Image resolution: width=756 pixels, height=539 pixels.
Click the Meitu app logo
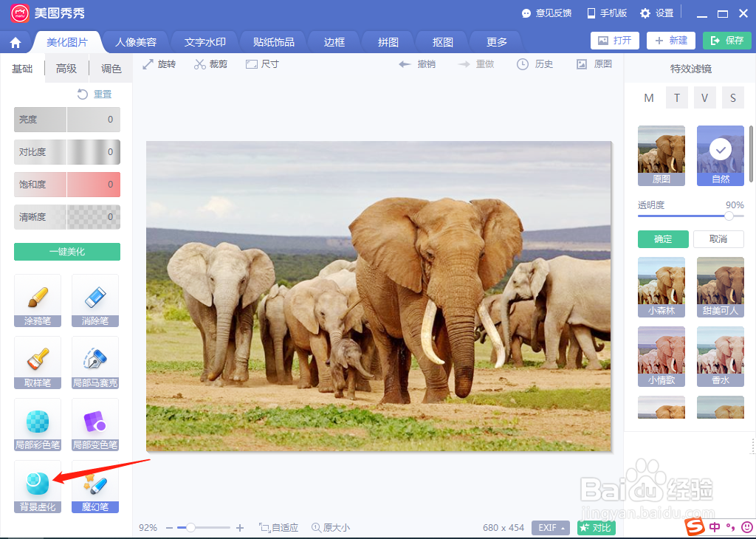point(20,13)
